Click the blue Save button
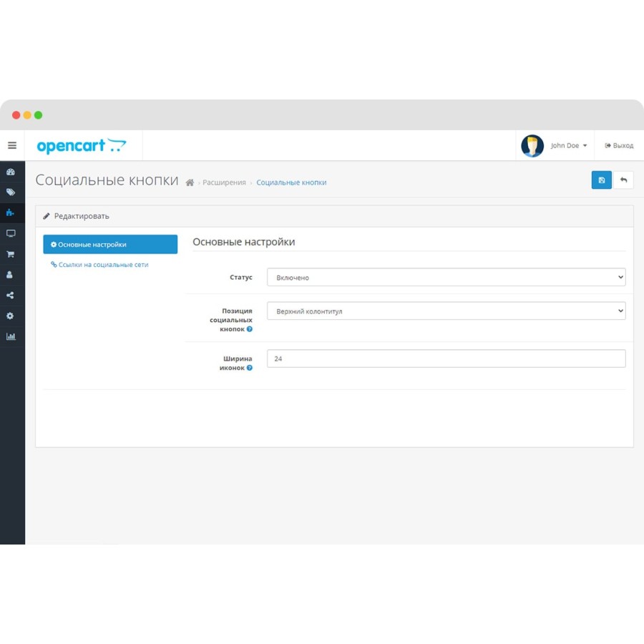The image size is (644, 644). click(601, 180)
